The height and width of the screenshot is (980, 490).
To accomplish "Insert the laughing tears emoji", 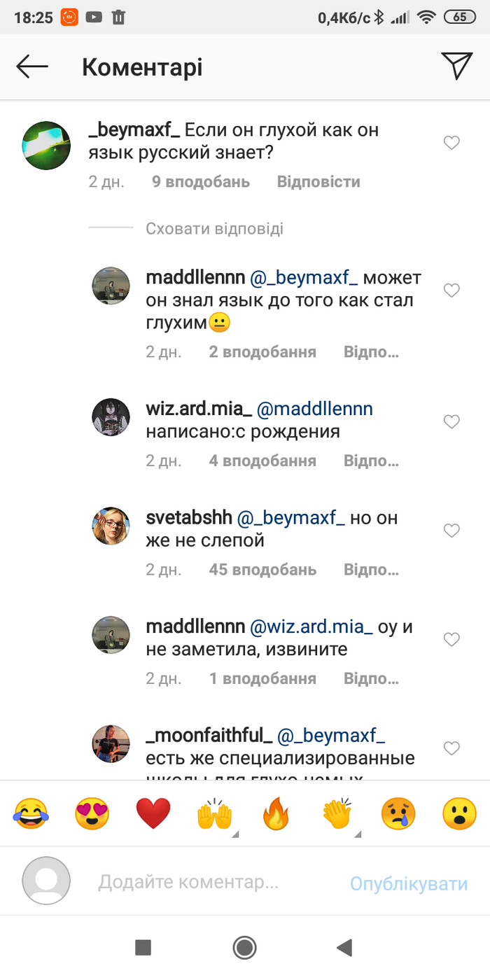I will [x=31, y=814].
